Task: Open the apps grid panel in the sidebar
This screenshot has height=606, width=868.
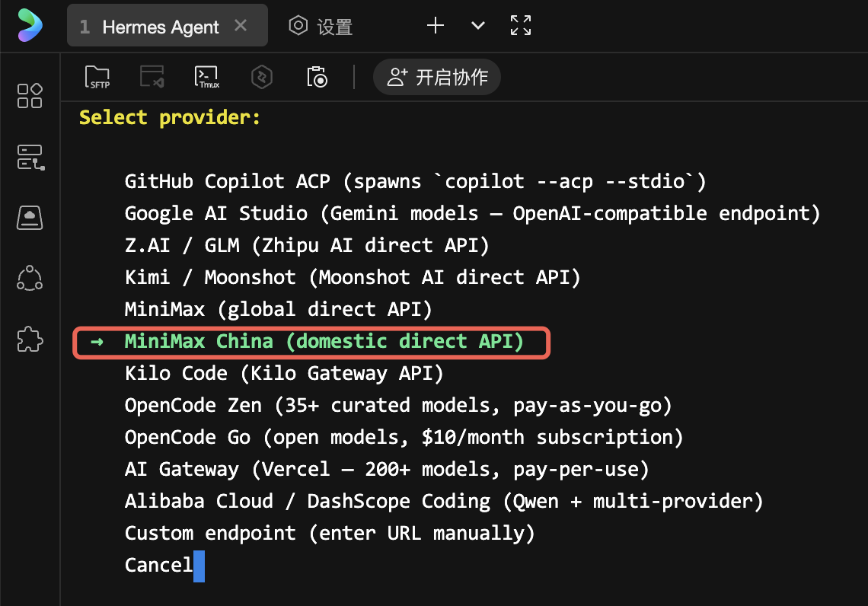Action: tap(30, 96)
